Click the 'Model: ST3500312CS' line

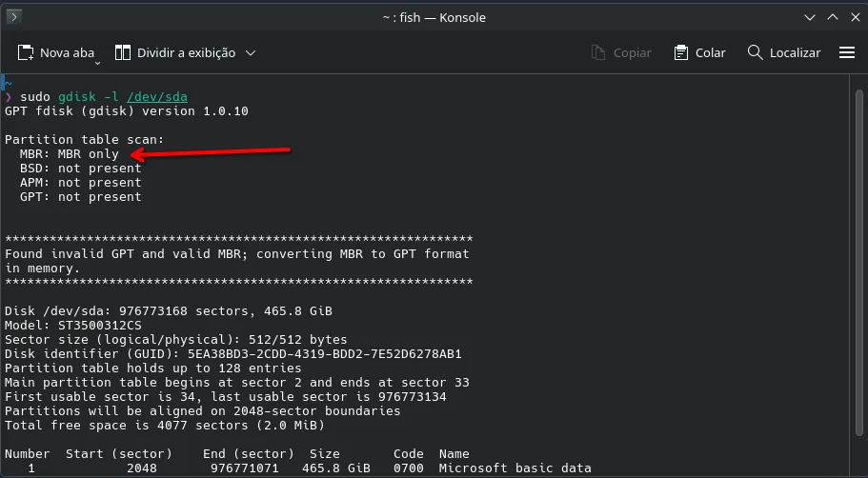[73, 326]
